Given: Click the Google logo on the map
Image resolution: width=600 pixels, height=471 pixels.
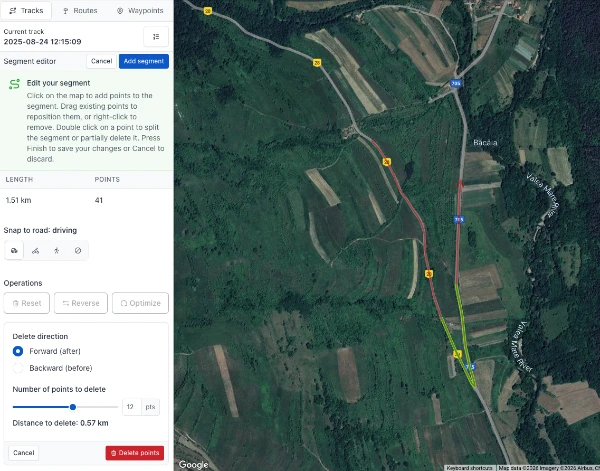Looking at the screenshot, I should coord(193,464).
